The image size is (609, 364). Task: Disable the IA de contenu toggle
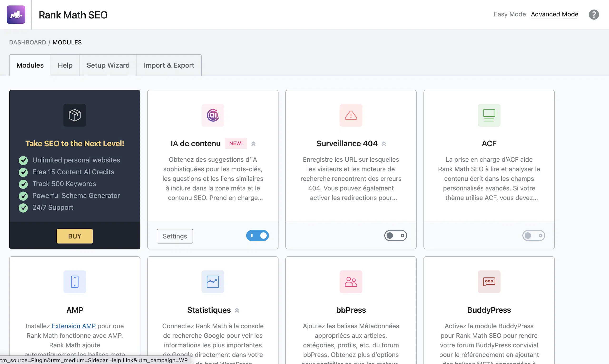(257, 235)
